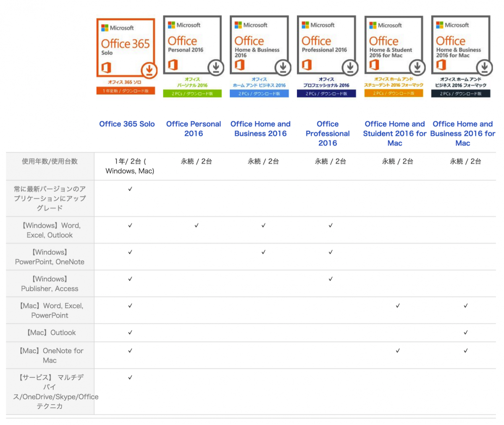The width and height of the screenshot is (504, 425).
Task: Click the download icon on Home & Business 2016 for Mac box
Action: [x=484, y=67]
